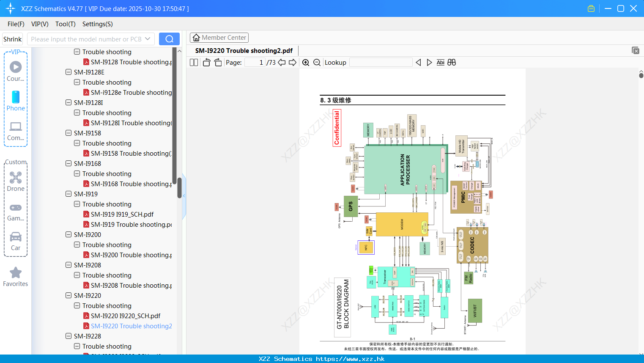Open the Car category
644x363 pixels.
16,241
